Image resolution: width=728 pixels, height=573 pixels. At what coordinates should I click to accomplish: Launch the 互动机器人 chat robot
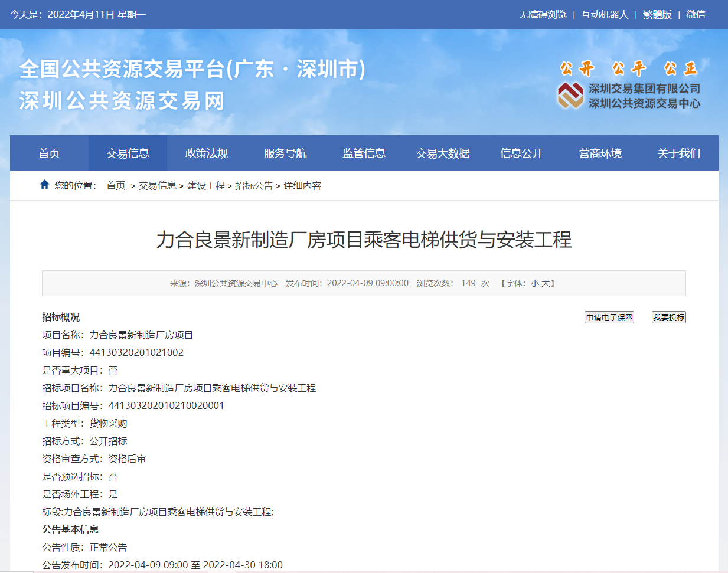point(604,14)
